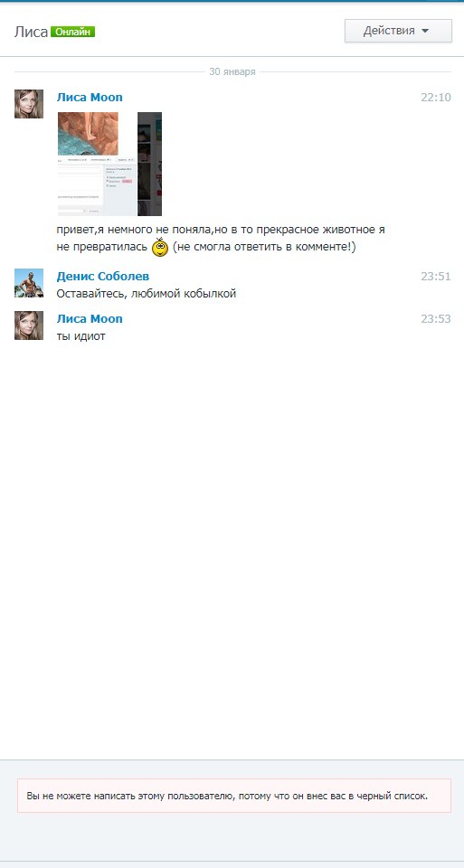Open Лиса Moon name link on the 23:53 message

point(90,319)
